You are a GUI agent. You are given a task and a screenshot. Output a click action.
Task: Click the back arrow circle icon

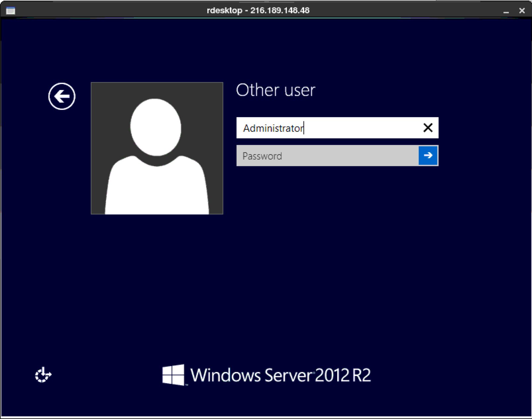pos(62,96)
